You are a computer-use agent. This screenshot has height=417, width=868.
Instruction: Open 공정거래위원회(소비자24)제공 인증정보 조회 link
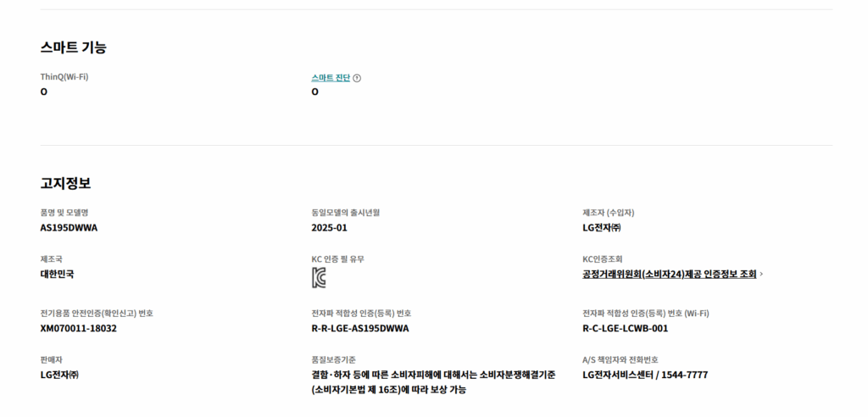pos(669,274)
